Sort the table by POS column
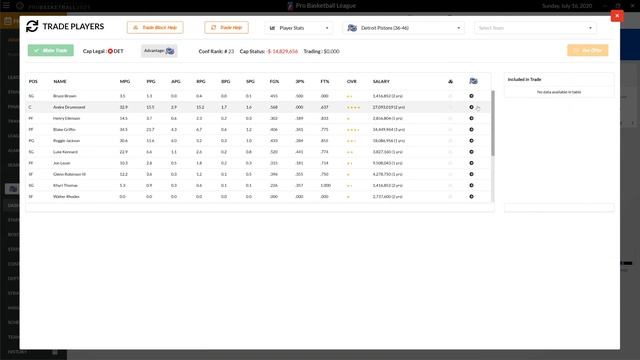 pos(33,82)
